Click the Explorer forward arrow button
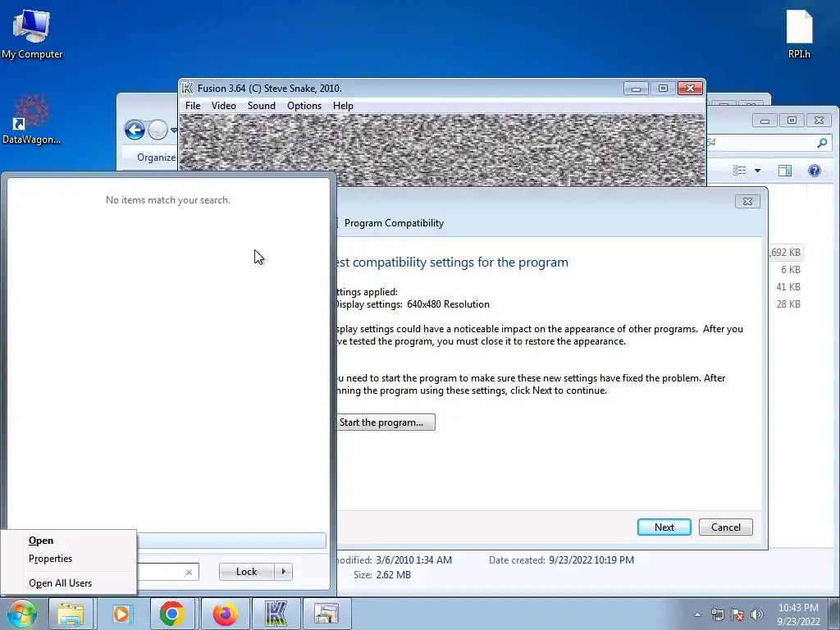840x630 pixels. tap(157, 130)
